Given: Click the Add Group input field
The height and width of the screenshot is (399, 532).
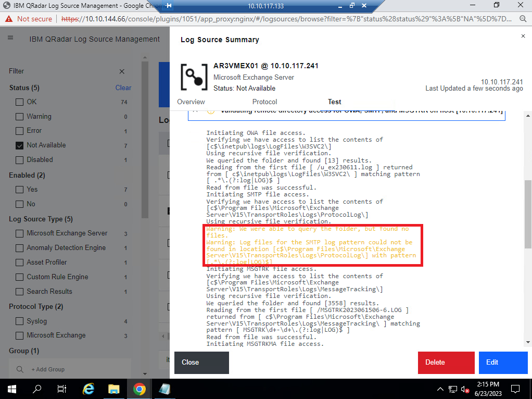Looking at the screenshot, I should click(70, 369).
